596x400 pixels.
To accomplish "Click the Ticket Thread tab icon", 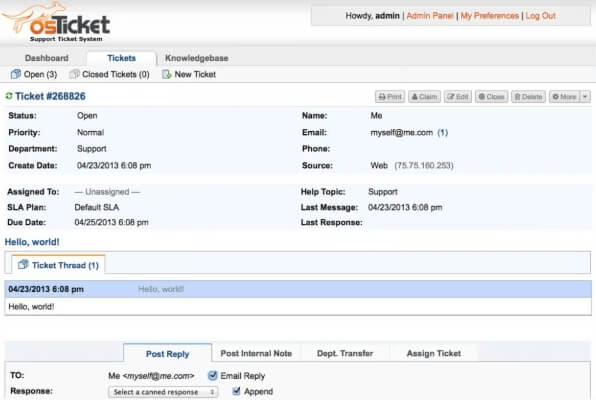I will click(x=23, y=265).
